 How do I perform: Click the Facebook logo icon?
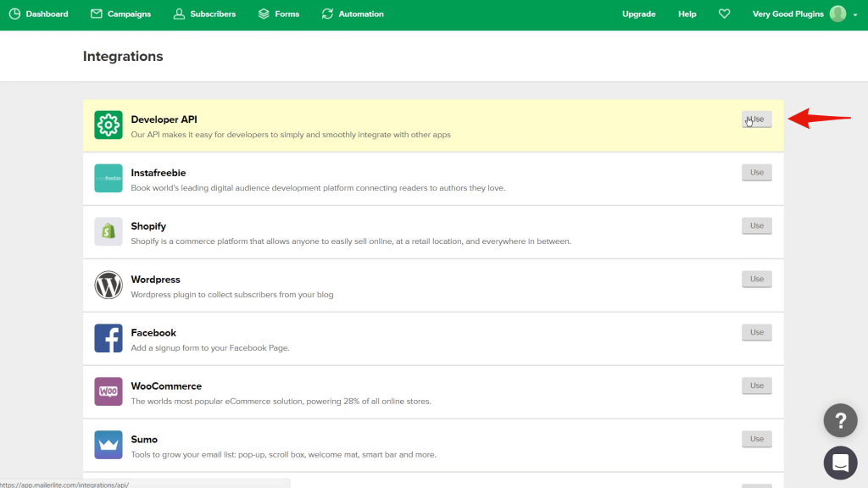[108, 338]
